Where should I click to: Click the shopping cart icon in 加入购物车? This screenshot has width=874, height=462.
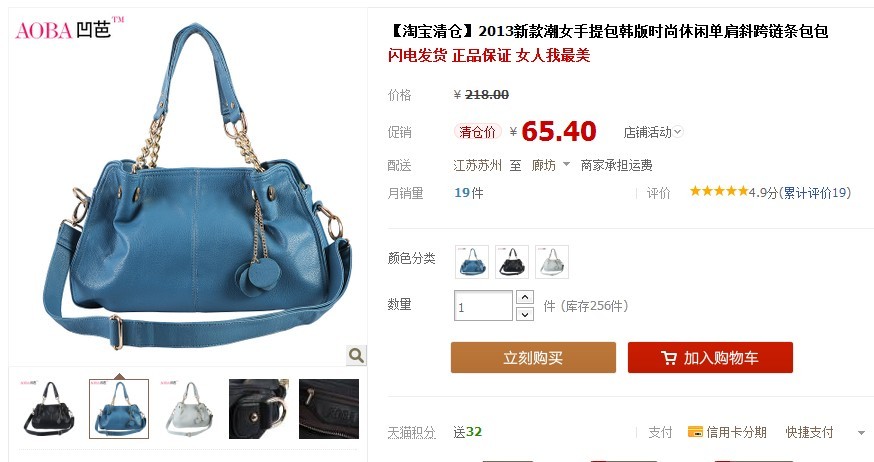pos(669,358)
